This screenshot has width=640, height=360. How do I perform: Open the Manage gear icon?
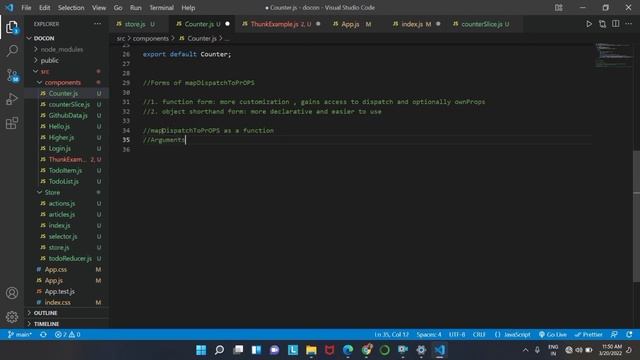pos(12,316)
